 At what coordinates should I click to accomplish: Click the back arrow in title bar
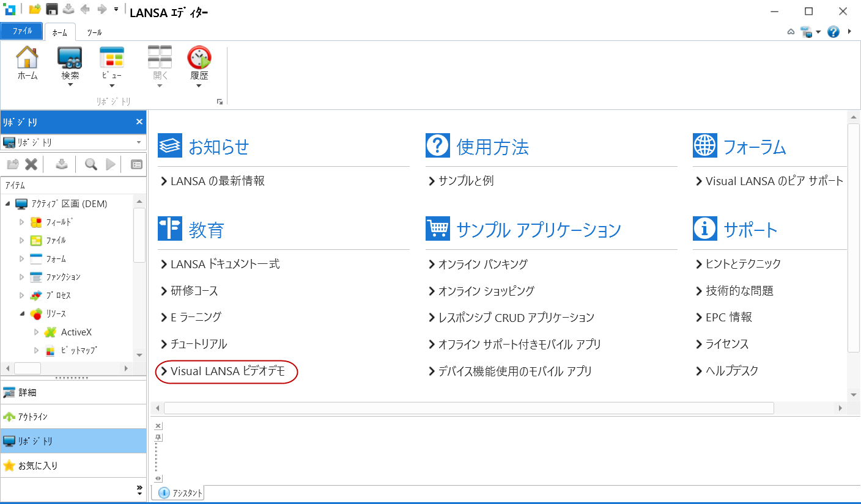point(85,9)
